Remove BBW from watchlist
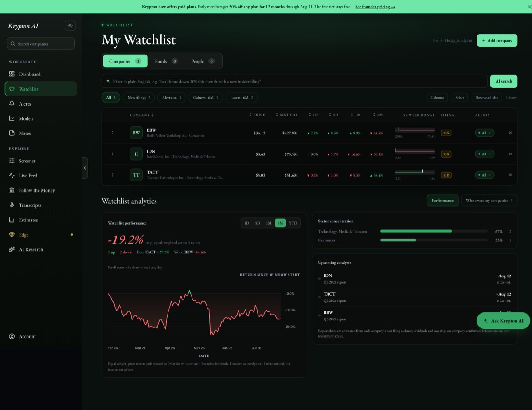 [x=510, y=133]
